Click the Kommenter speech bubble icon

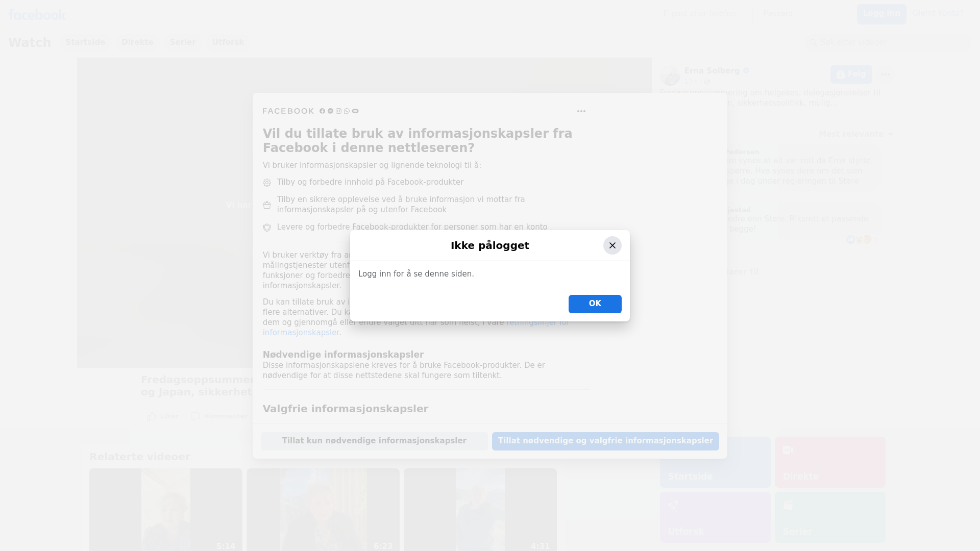click(x=195, y=416)
